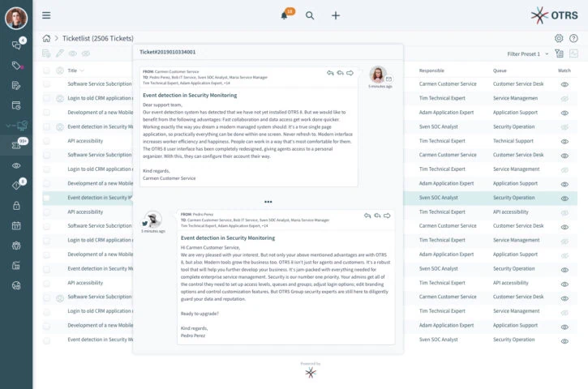Click the OTRS logo
Image resolution: width=588 pixels, height=389 pixels.
pos(554,15)
